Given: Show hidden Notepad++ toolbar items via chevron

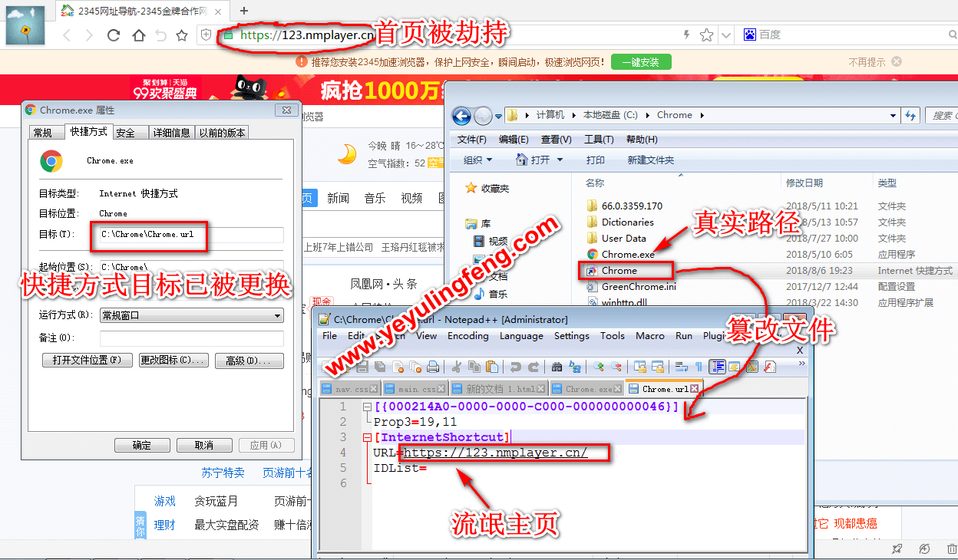Looking at the screenshot, I should click(x=802, y=364).
